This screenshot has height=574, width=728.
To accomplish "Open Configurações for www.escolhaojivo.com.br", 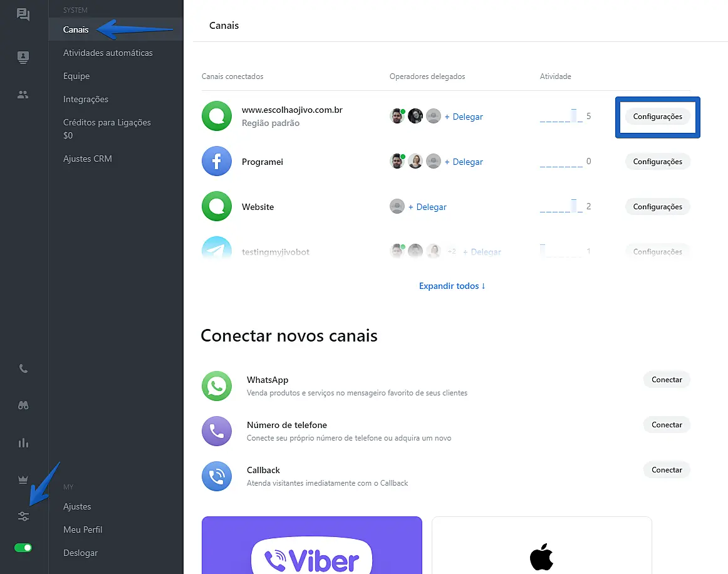I will click(657, 117).
